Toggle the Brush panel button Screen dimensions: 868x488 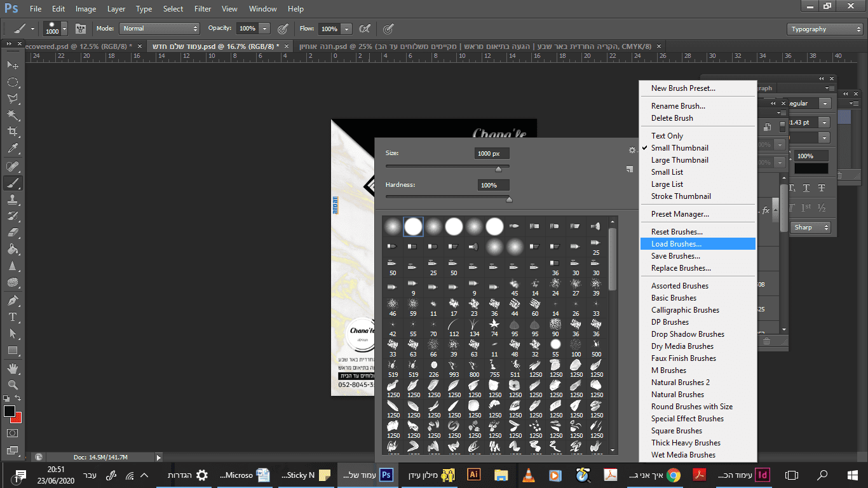pos(81,29)
